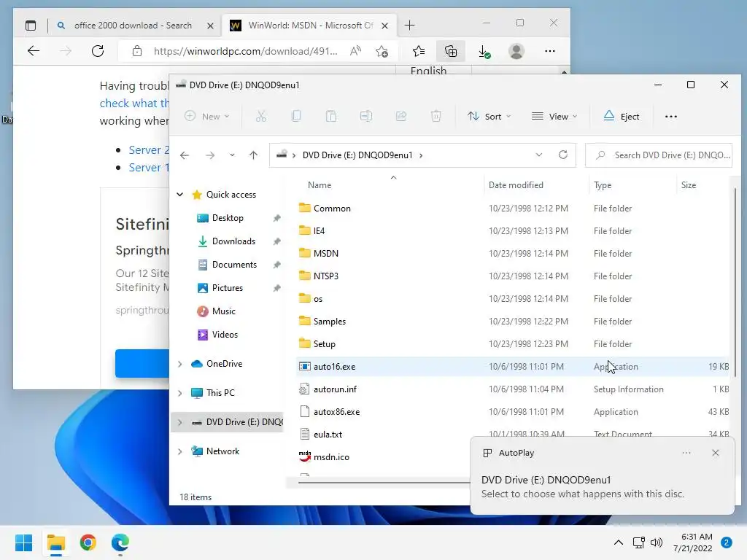Open the taskbar clock and date
Screen dimensions: 747x560
(x=693, y=542)
